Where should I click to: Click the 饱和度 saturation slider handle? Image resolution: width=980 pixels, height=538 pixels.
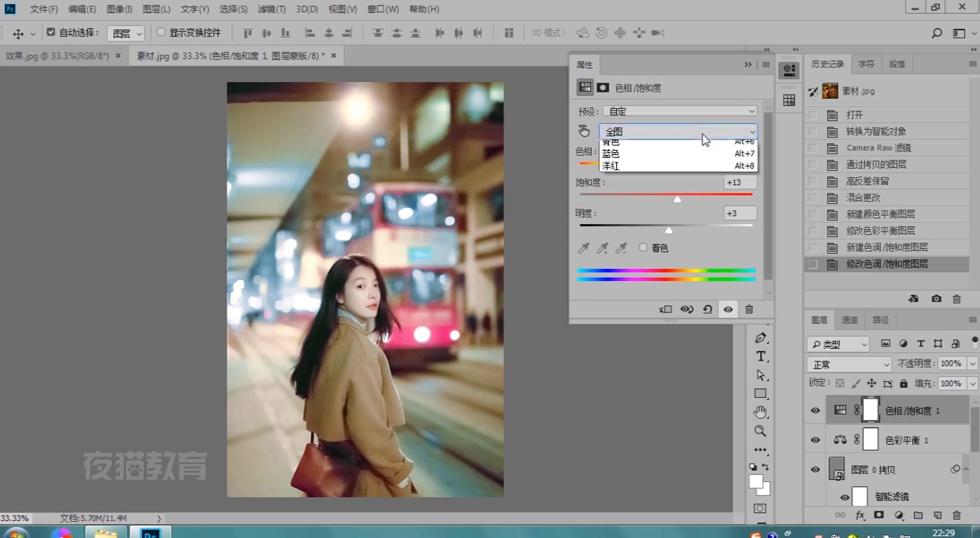(677, 200)
